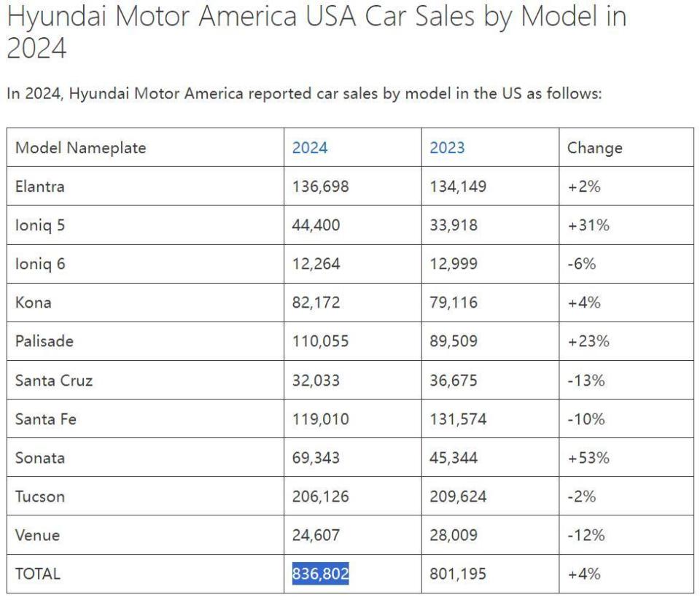Click the Model Nameplate header cell
The image size is (700, 600).
pos(80,148)
